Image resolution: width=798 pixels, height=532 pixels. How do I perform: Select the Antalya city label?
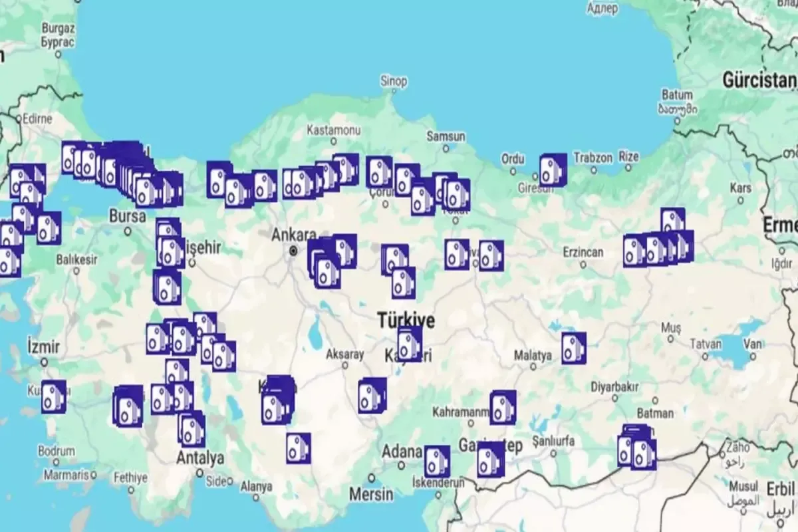coord(200,458)
